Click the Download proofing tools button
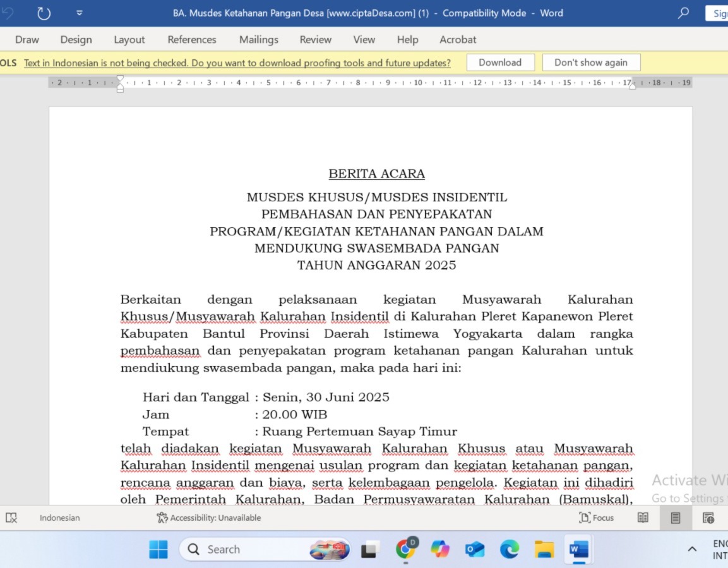This screenshot has width=728, height=568. 500,62
